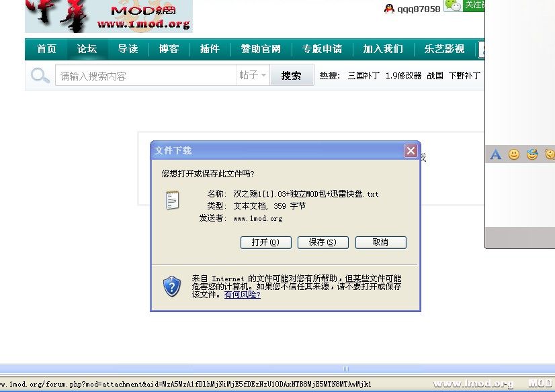Click the MOD乐园 site logo
Screen dimensions: 555x392
108,16
